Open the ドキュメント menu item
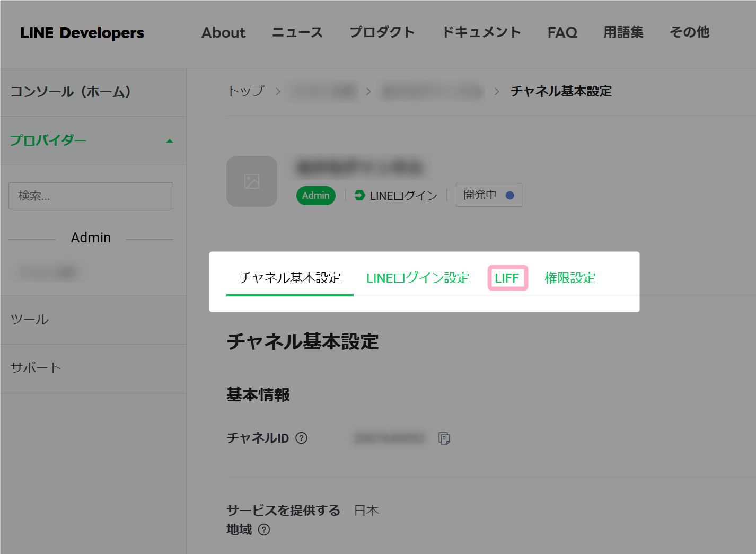 (481, 32)
